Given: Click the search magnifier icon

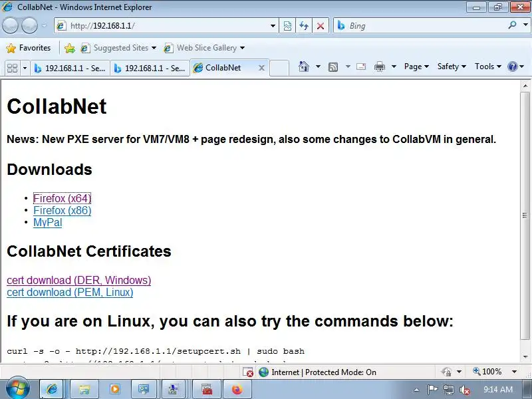Looking at the screenshot, I should 512,25.
